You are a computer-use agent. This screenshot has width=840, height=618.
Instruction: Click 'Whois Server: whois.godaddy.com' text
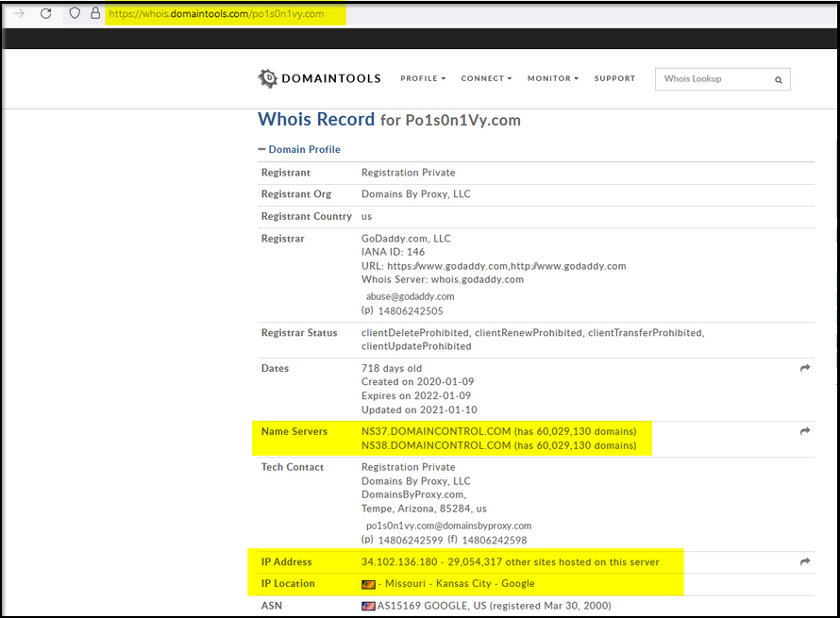[443, 279]
